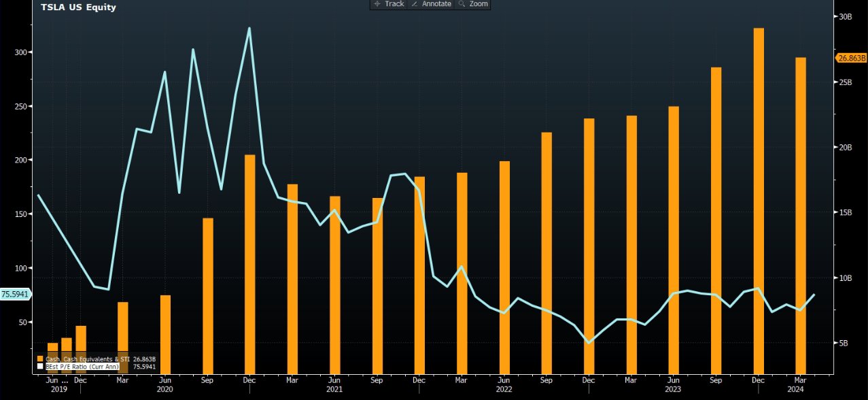Select the BEst P/E Ratio (Curr Ann) legend label
This screenshot has height=400, width=868.
82,367
